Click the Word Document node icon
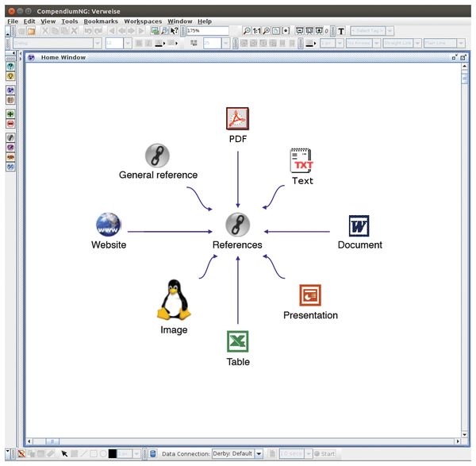 (x=359, y=225)
